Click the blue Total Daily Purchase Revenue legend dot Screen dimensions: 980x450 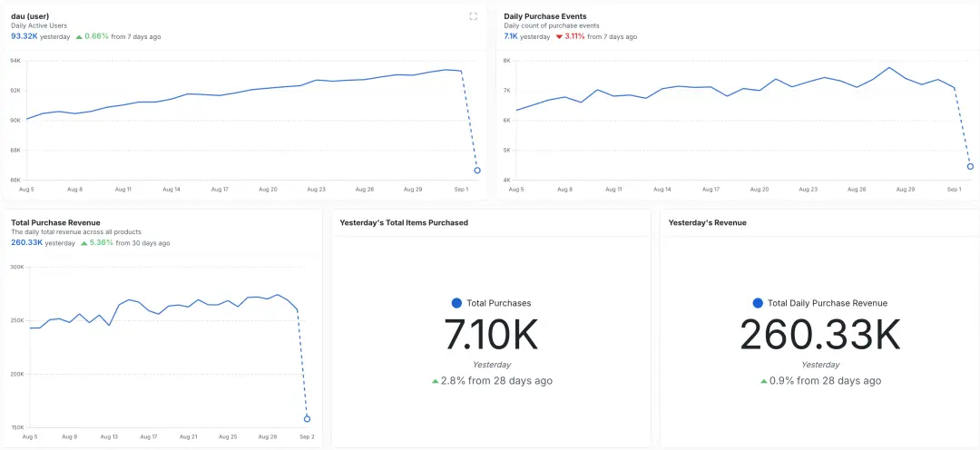tap(758, 303)
